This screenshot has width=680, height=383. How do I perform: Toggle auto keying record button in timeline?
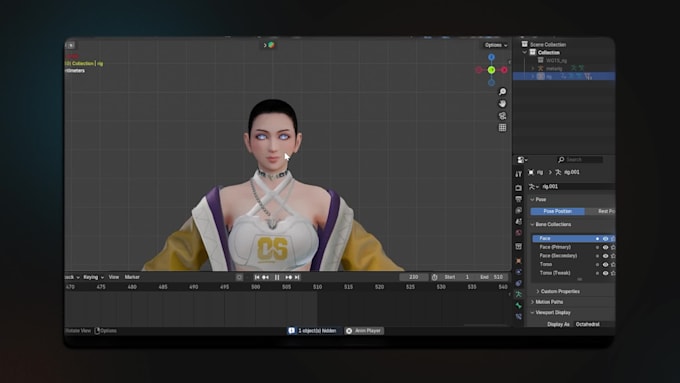coord(239,277)
